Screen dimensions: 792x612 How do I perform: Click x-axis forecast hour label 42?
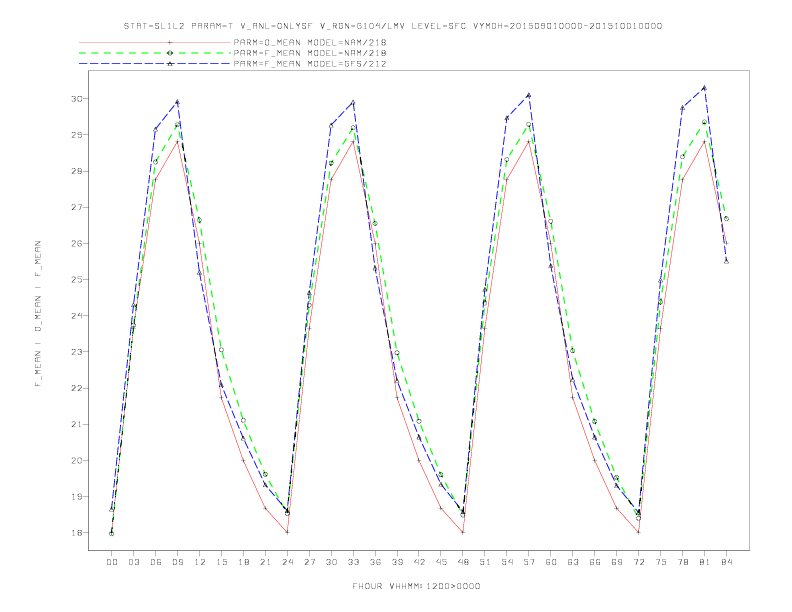click(419, 562)
